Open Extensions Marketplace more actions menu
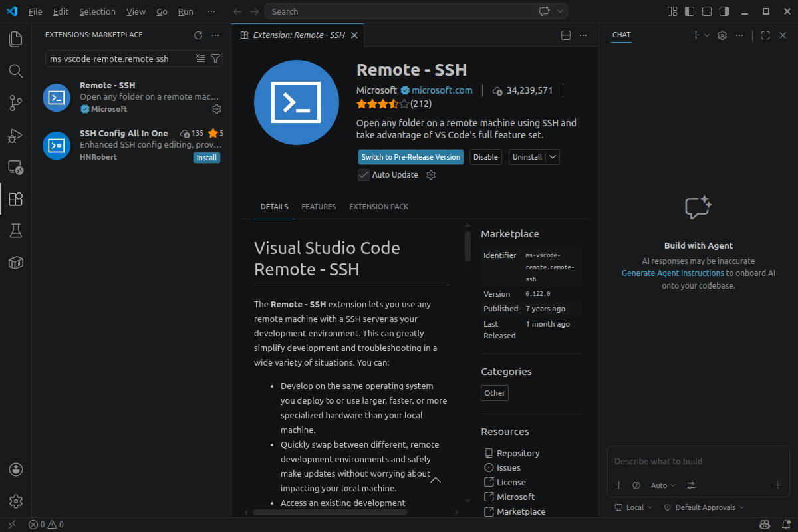 click(x=215, y=35)
